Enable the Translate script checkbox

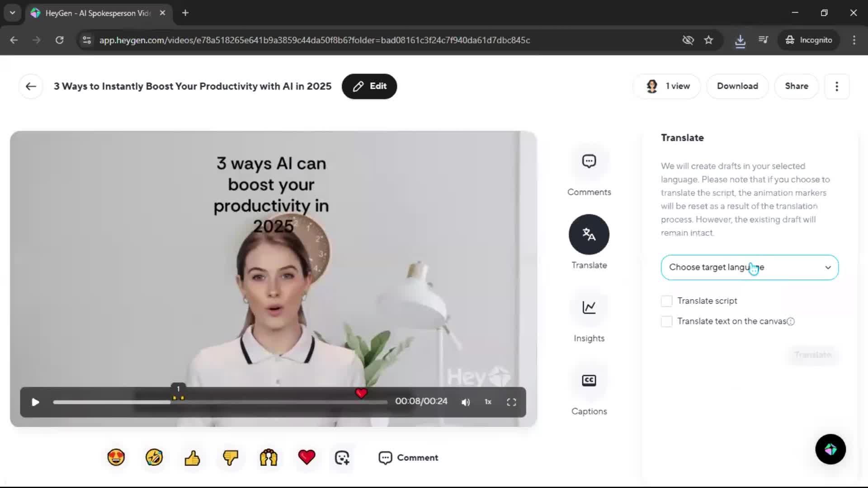tap(666, 301)
